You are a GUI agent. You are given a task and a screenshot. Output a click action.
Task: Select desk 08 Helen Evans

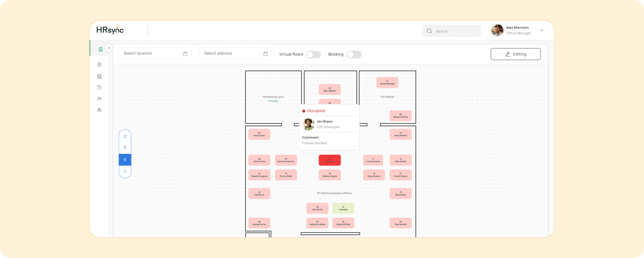tap(259, 160)
